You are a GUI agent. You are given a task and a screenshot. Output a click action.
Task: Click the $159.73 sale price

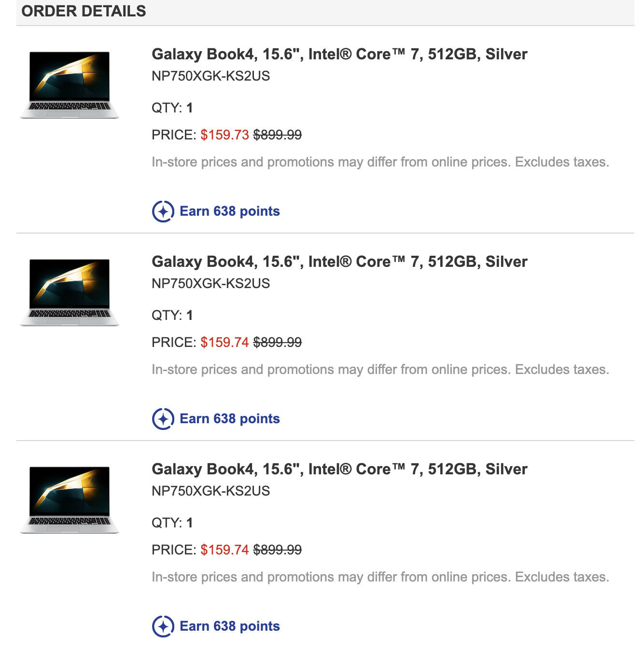tap(224, 135)
